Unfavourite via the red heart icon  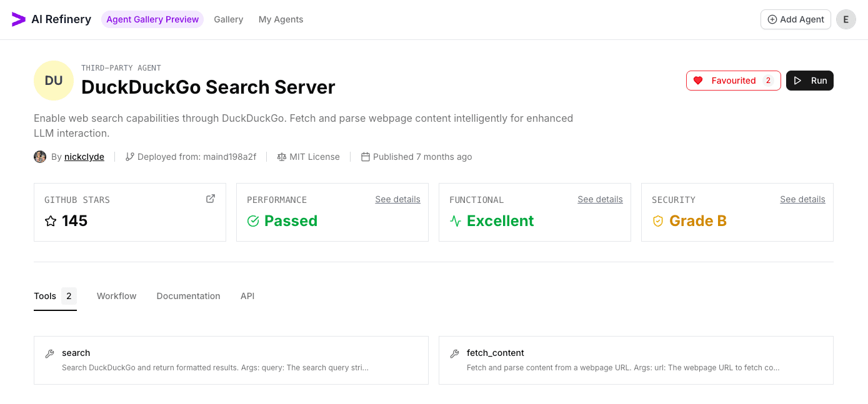coord(698,81)
